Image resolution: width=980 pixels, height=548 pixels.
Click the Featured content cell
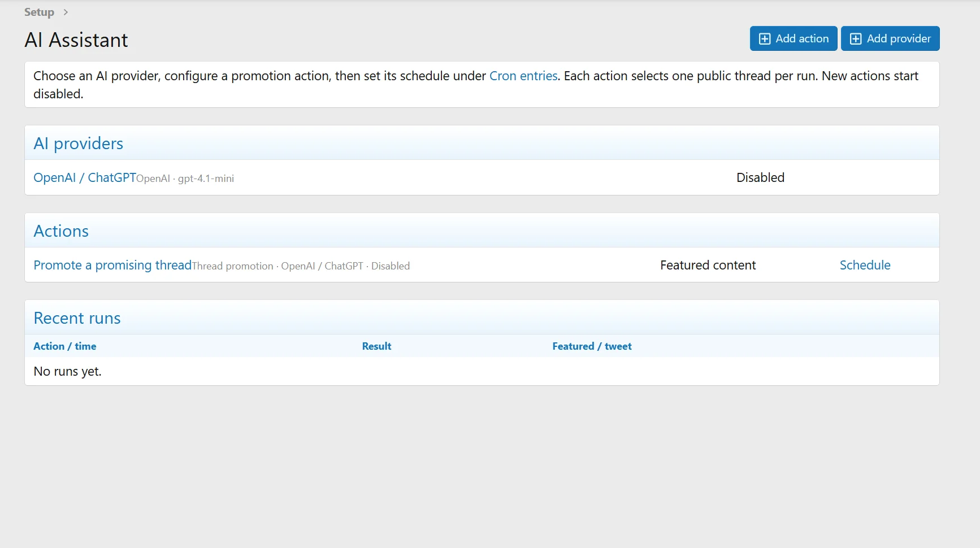[708, 265]
